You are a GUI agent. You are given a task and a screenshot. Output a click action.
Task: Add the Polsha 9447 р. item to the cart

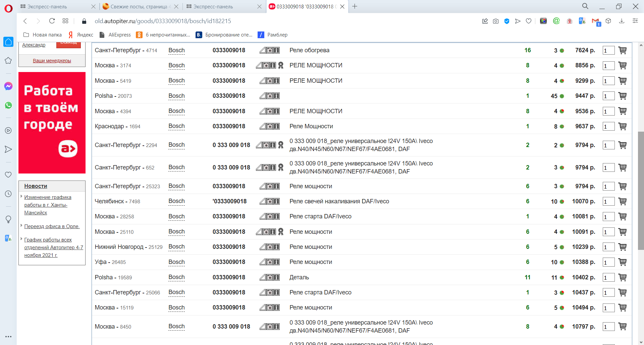pos(623,96)
